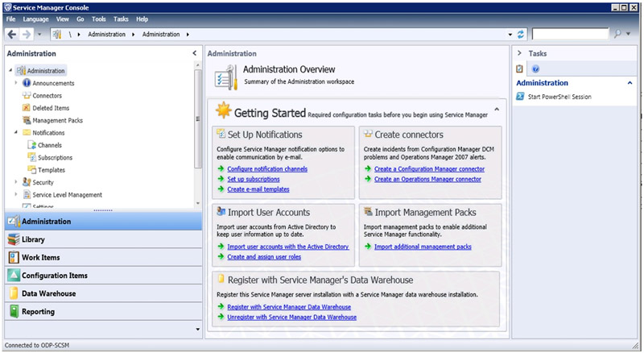
Task: Click the Configuration Items workspace icon
Action: [14, 276]
